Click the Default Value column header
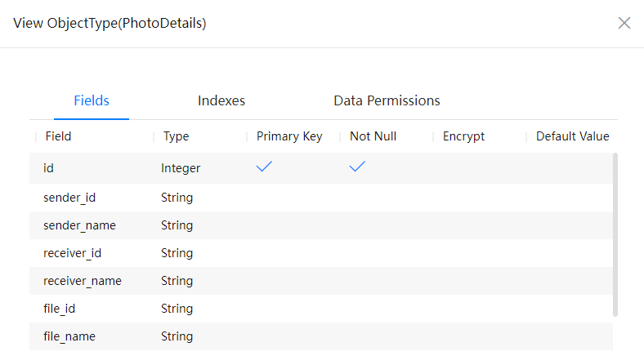This screenshot has height=356, width=644. [x=572, y=136]
